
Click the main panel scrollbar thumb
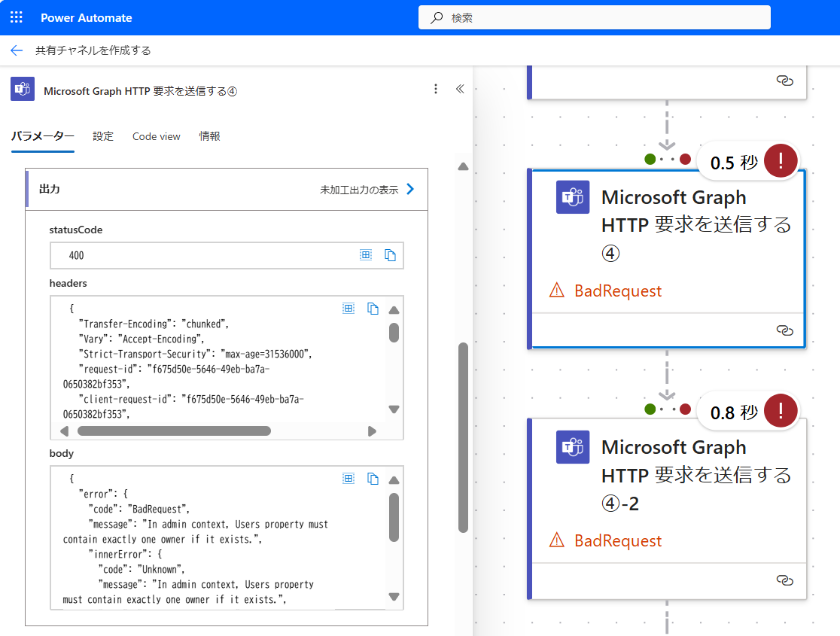pyautogui.click(x=464, y=438)
